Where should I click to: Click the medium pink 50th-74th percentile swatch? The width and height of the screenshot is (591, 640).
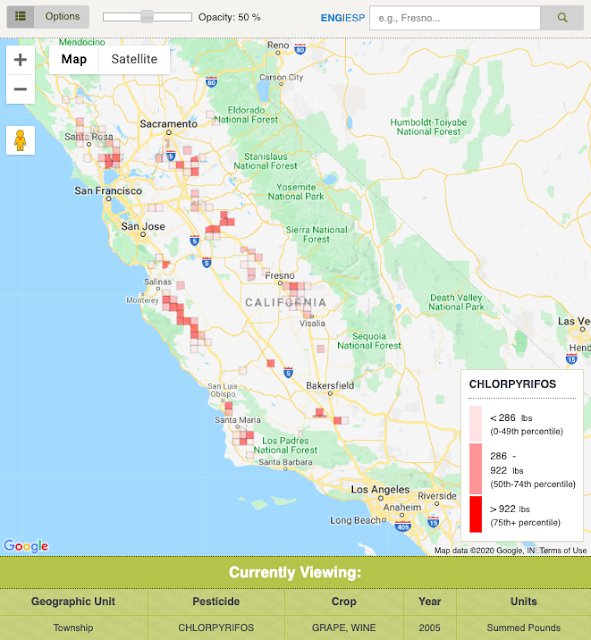pos(475,469)
